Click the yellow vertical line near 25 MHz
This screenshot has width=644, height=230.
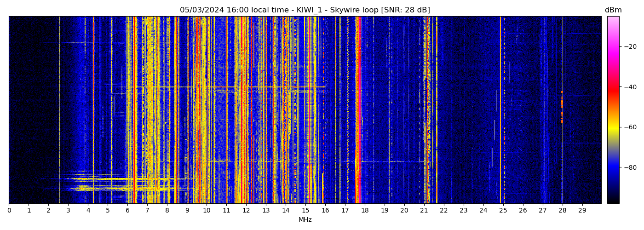[x=500, y=110]
